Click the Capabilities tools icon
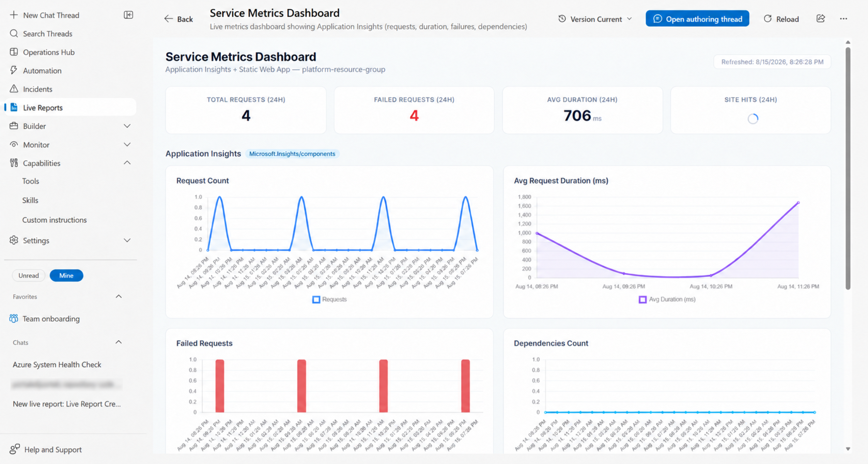 pos(14,163)
